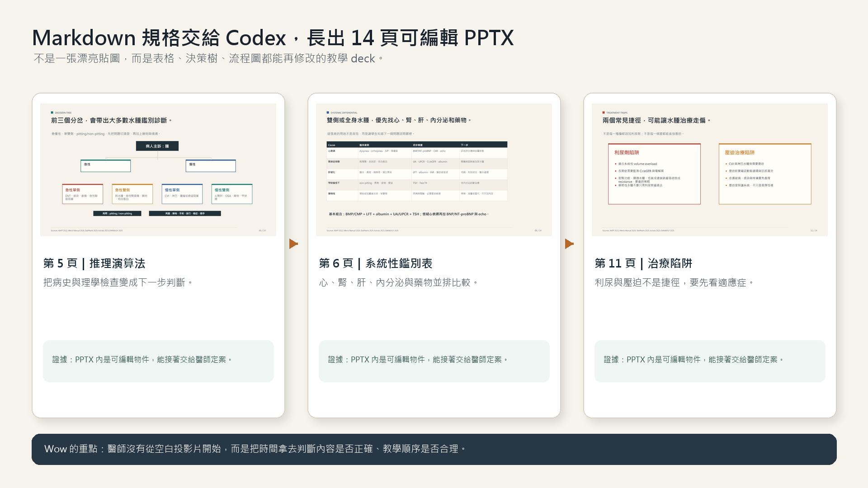
Task: Click the 'Cr/eGFR' monitoring bullet
Action: pyautogui.click(x=641, y=171)
